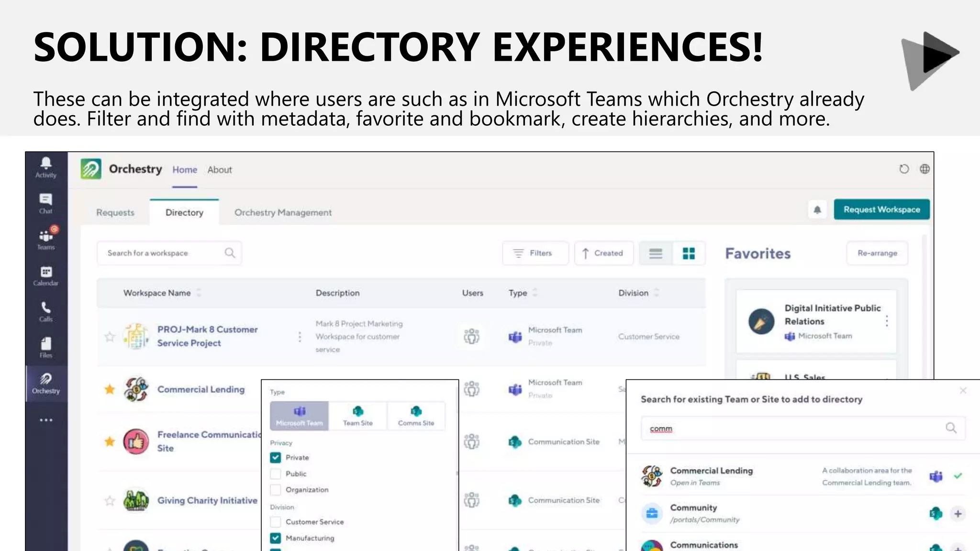Screen dimensions: 980x551
Task: Open Orchestry Management tab
Action: [283, 212]
